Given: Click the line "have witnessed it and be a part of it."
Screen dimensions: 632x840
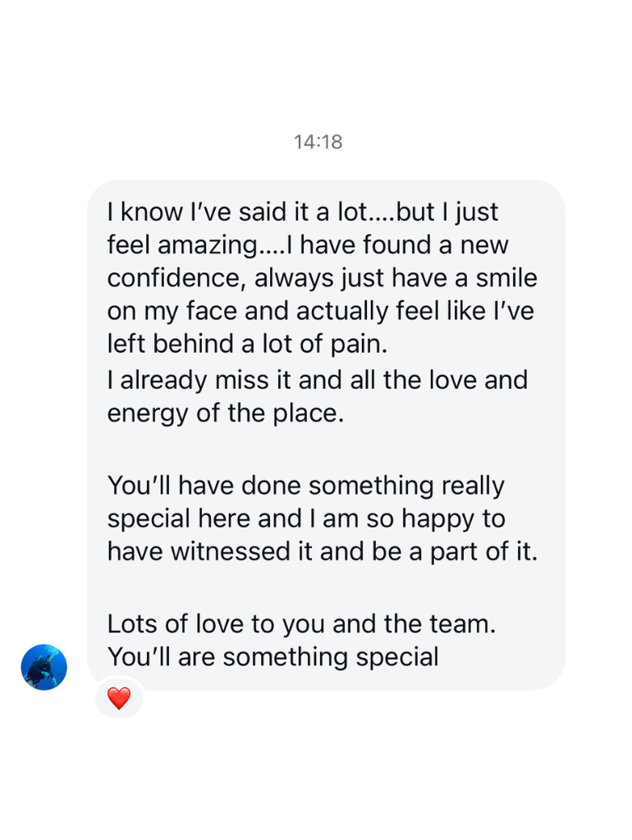Looking at the screenshot, I should point(322,551).
